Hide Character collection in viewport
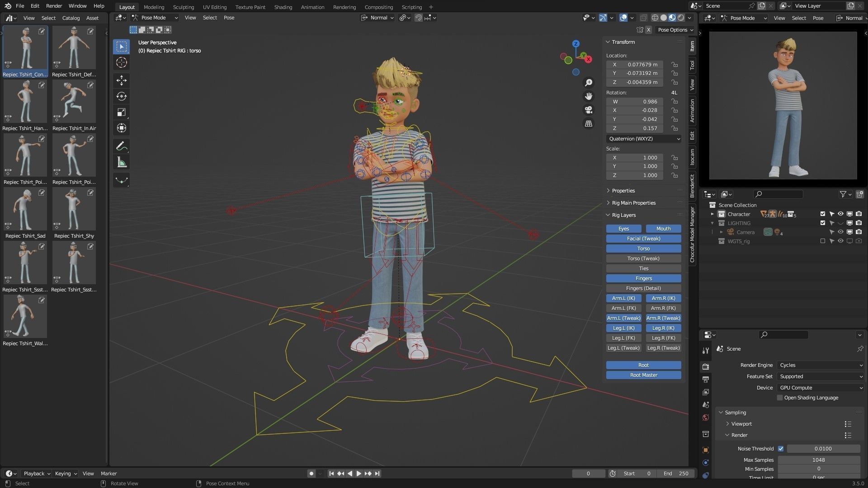Viewport: 868px width, 488px height. (840, 214)
